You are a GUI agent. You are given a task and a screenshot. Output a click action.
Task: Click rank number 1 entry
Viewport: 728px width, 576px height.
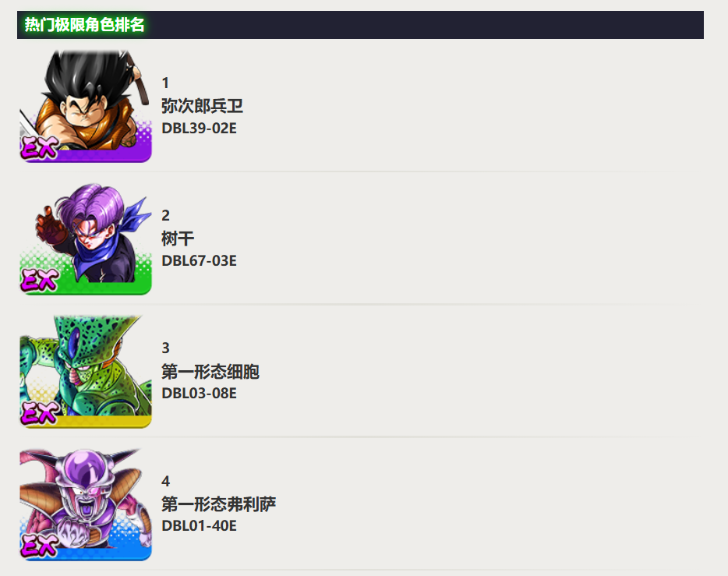point(165,83)
